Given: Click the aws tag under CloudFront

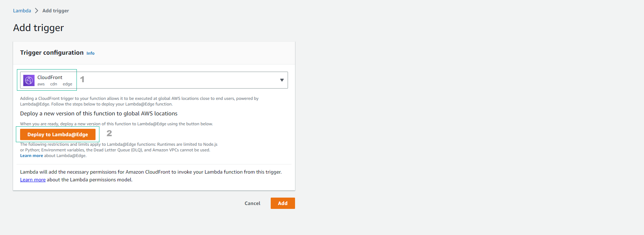Looking at the screenshot, I should click(x=41, y=84).
